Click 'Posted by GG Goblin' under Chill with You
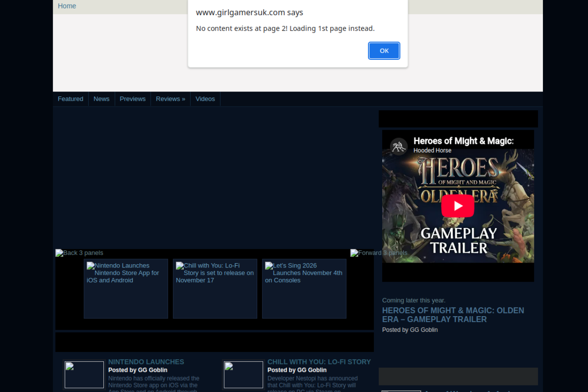The image size is (588, 392). tap(297, 370)
